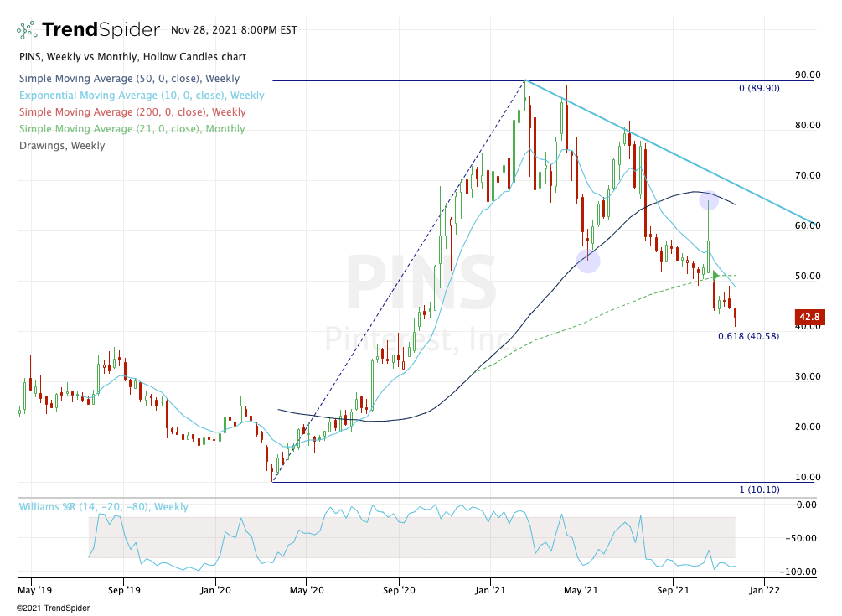The width and height of the screenshot is (842, 616).
Task: Click the 'PINS, Weekly vs Monthly, Hollow Candles chart' title
Action: (x=132, y=57)
